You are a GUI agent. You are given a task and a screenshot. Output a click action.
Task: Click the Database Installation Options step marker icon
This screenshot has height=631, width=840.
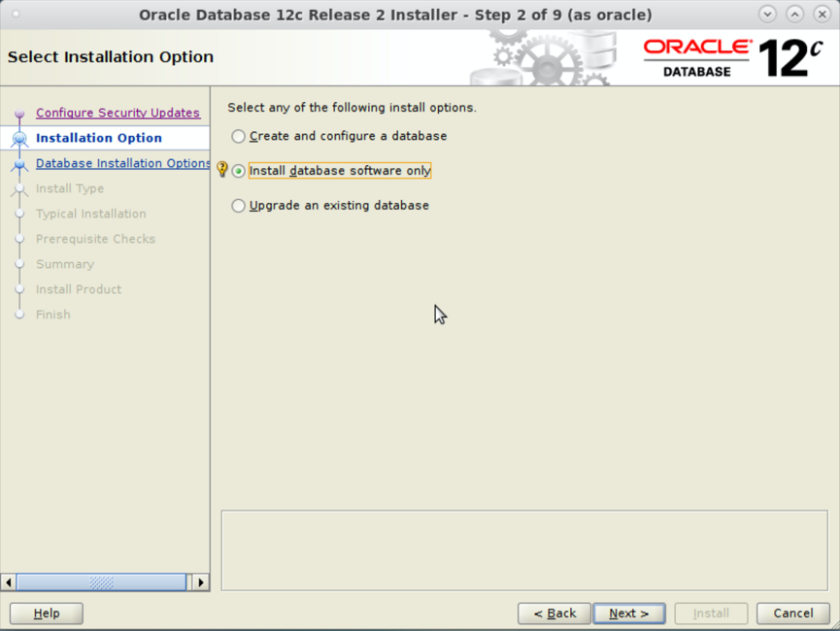coord(19,164)
